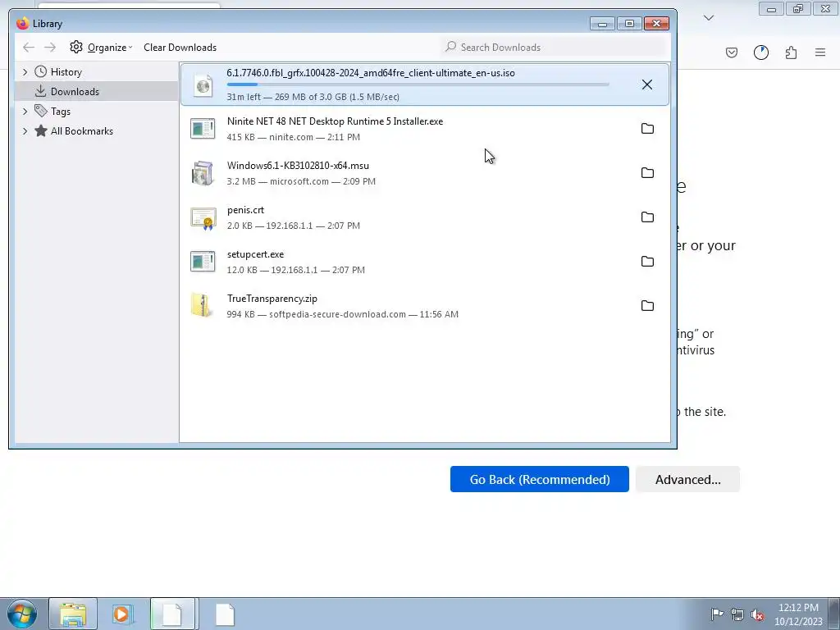Click the msu update package icon
The image size is (840, 630).
click(203, 173)
